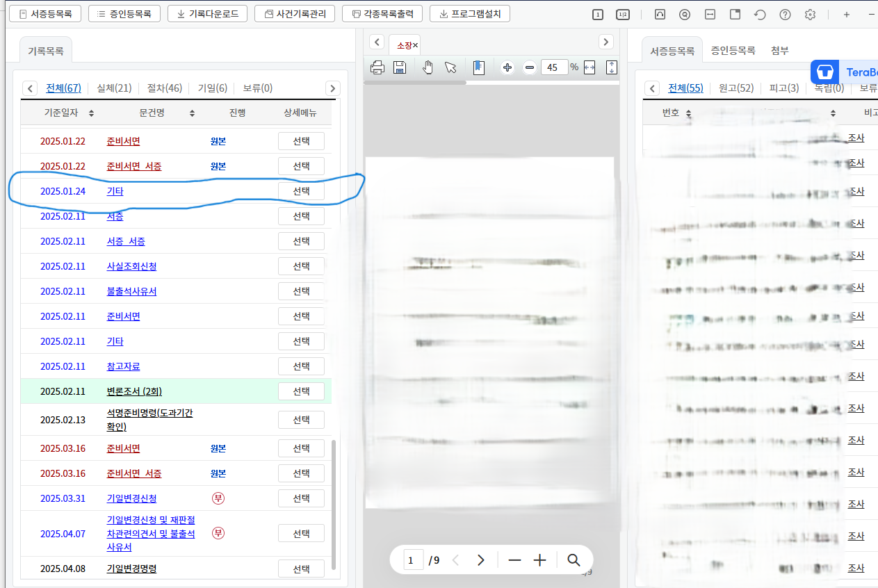Click the 기록다운로드 toolbar button
The width and height of the screenshot is (878, 588).
207,13
